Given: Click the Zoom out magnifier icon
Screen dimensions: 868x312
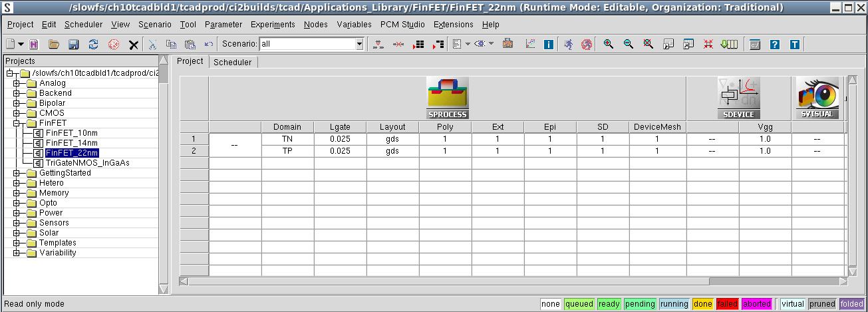Looking at the screenshot, I should tap(628, 45).
